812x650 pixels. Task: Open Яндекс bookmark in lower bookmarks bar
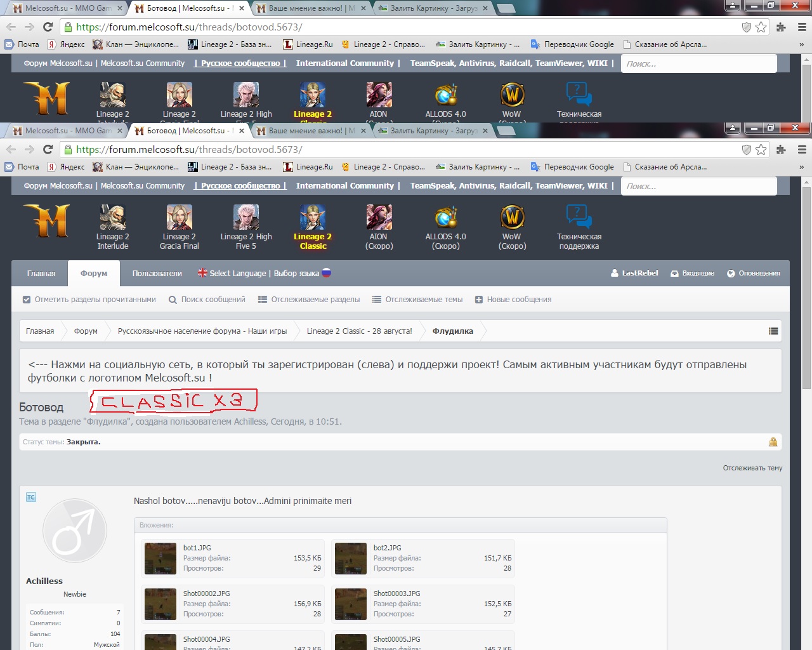(66, 167)
